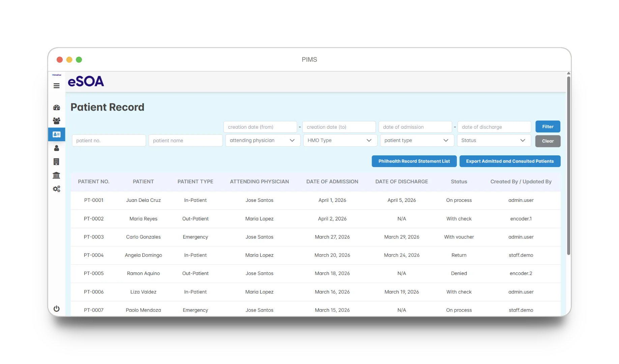Viewport: 619px width, 364px height.
Task: Click the date of admission field
Action: tap(415, 127)
